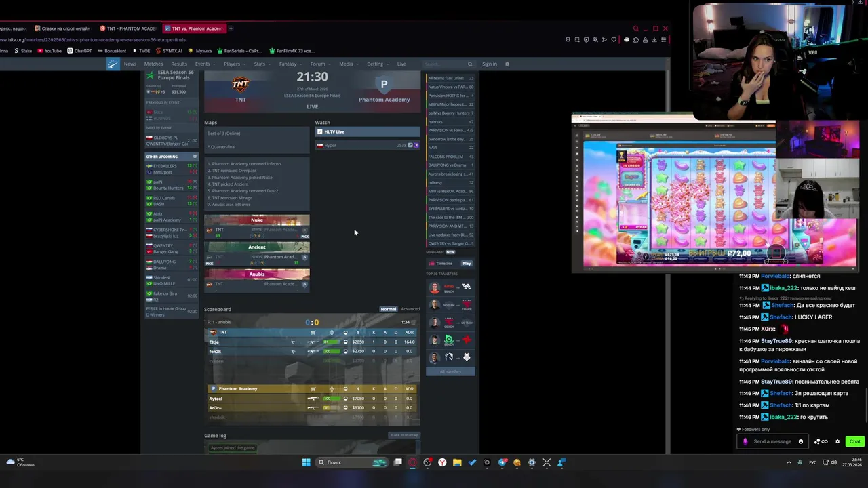Open the Opera browser taskbar icon
The width and height of the screenshot is (868, 488).
[x=412, y=462]
